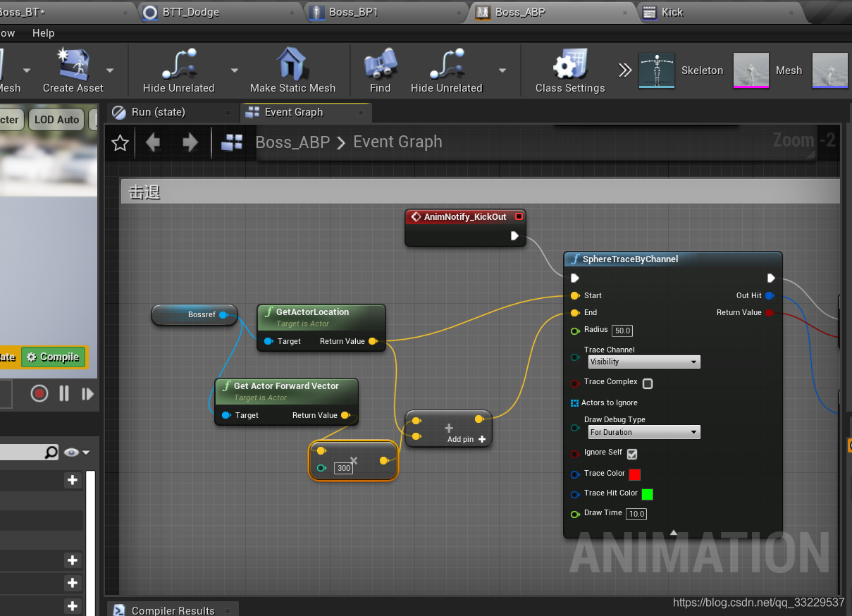This screenshot has height=616, width=852.
Task: Click the 击退 comment box header
Action: tap(480, 192)
